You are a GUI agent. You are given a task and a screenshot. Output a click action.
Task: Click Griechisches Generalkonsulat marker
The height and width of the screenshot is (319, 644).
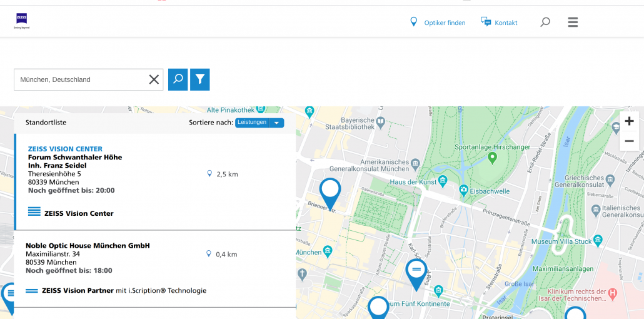point(610,180)
